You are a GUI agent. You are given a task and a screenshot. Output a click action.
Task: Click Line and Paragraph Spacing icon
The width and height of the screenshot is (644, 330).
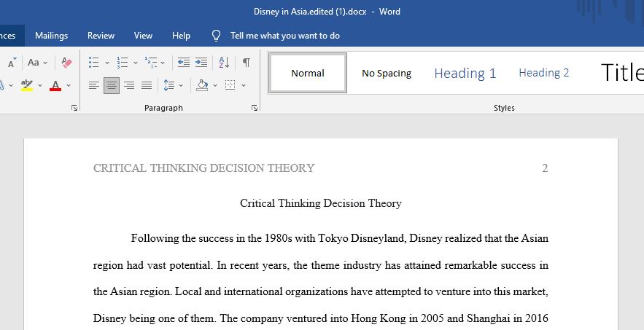click(x=169, y=85)
